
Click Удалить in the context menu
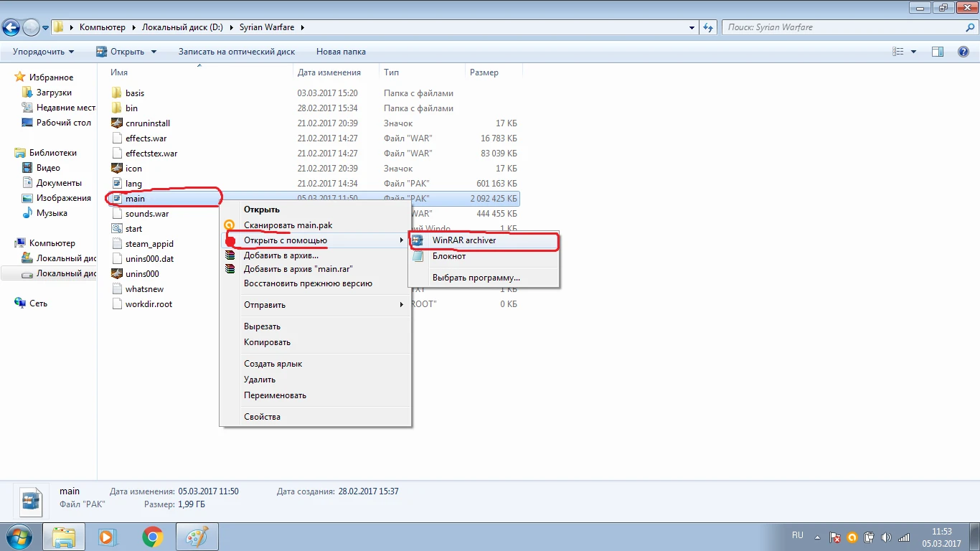tap(316, 380)
